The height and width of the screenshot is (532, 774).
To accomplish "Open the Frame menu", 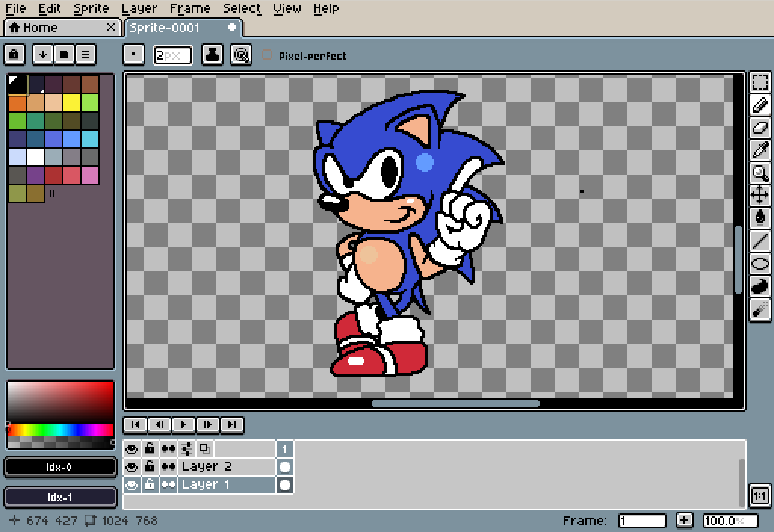I will [x=190, y=8].
